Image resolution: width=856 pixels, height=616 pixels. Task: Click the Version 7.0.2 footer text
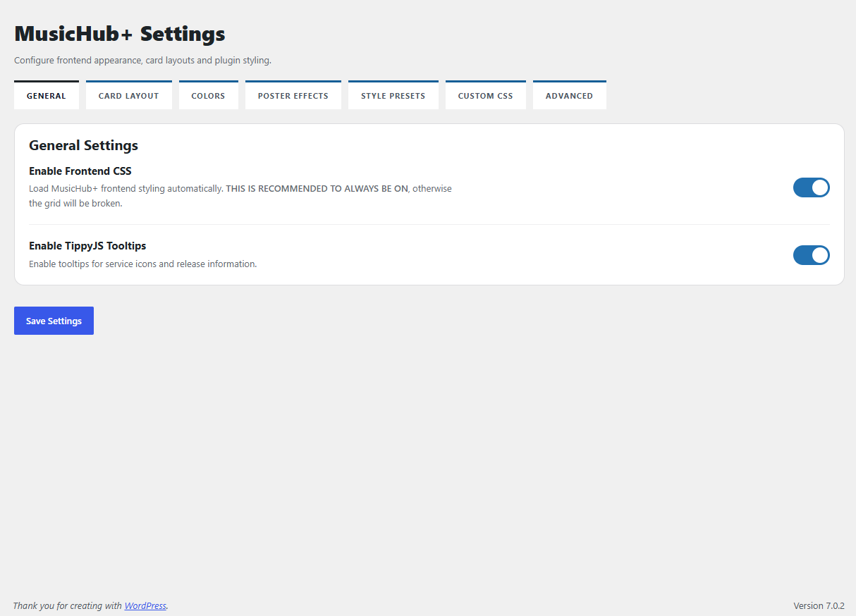pyautogui.click(x=819, y=605)
